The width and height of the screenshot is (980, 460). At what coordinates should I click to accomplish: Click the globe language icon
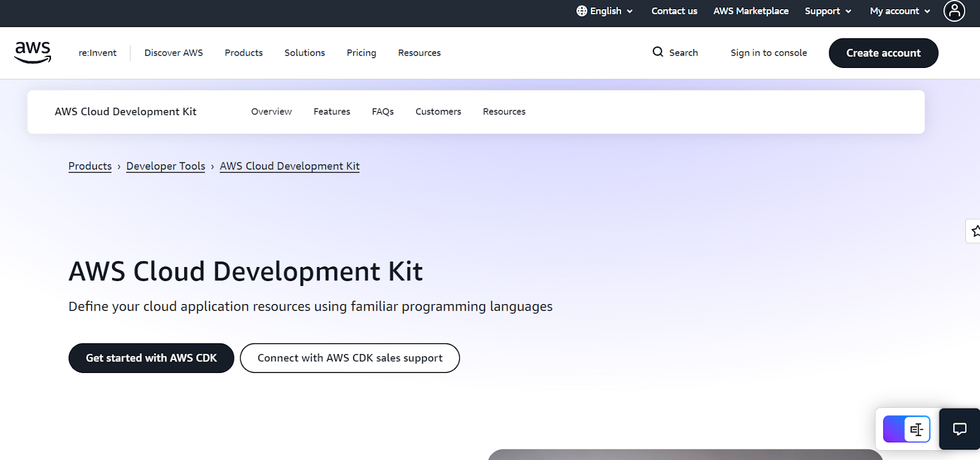coord(581,11)
